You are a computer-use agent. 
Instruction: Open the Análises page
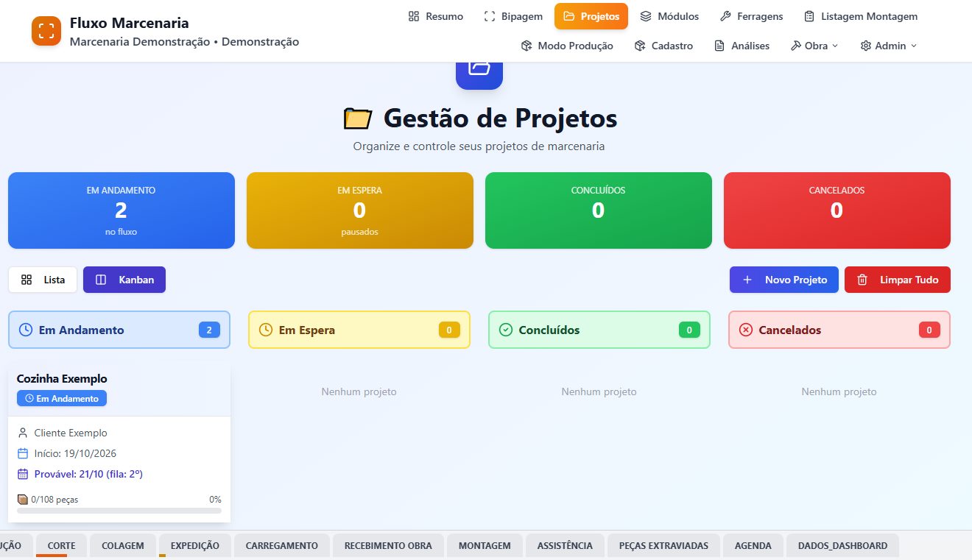tap(742, 46)
